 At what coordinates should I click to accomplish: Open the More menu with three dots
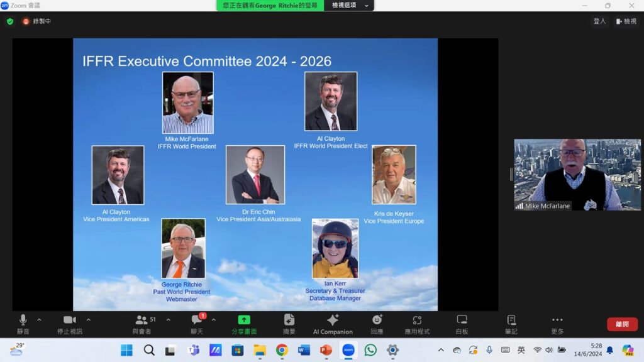coord(557,324)
